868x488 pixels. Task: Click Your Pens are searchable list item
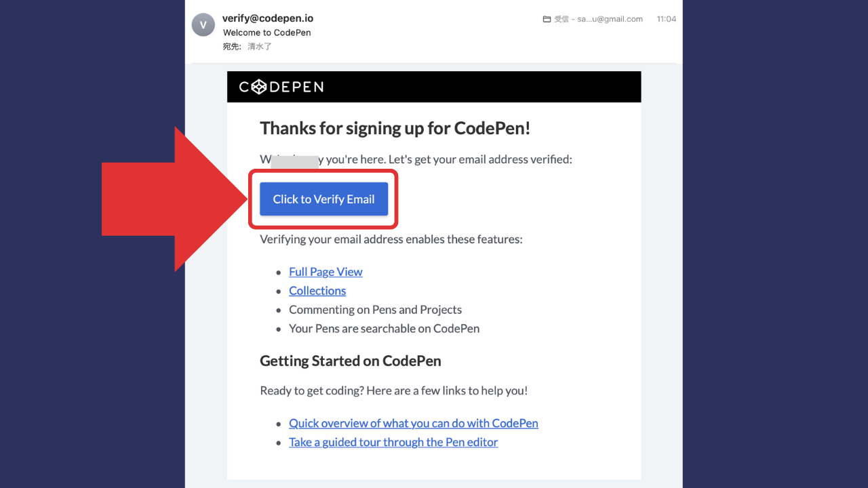coord(384,329)
